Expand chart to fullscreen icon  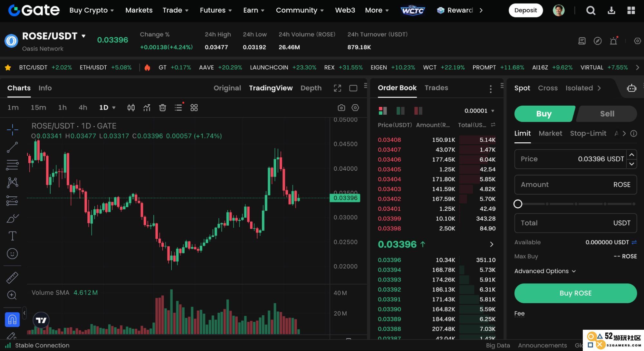coord(337,88)
